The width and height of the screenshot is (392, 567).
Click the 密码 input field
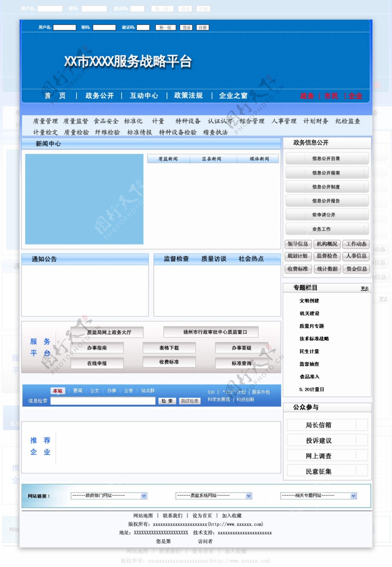pos(104,27)
